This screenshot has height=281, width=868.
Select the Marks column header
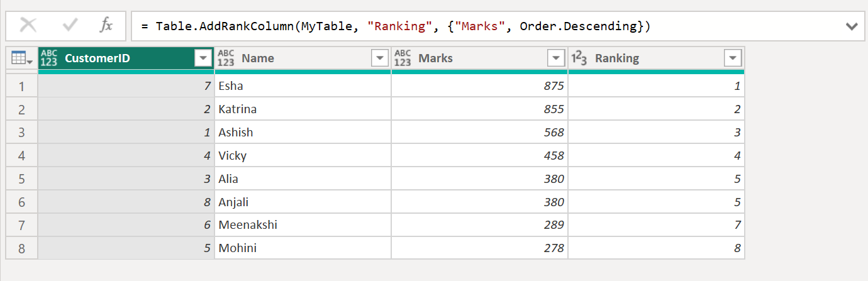coord(478,58)
